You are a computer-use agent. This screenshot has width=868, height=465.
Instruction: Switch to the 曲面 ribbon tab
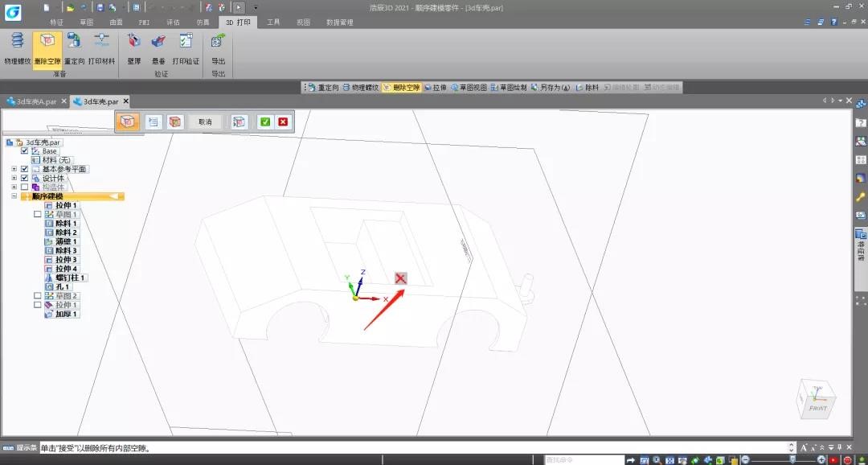coord(117,23)
